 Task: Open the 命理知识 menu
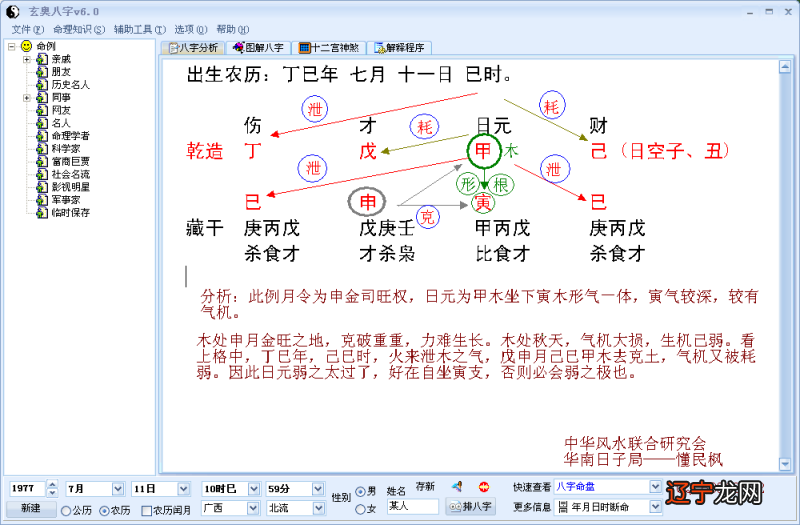point(79,30)
